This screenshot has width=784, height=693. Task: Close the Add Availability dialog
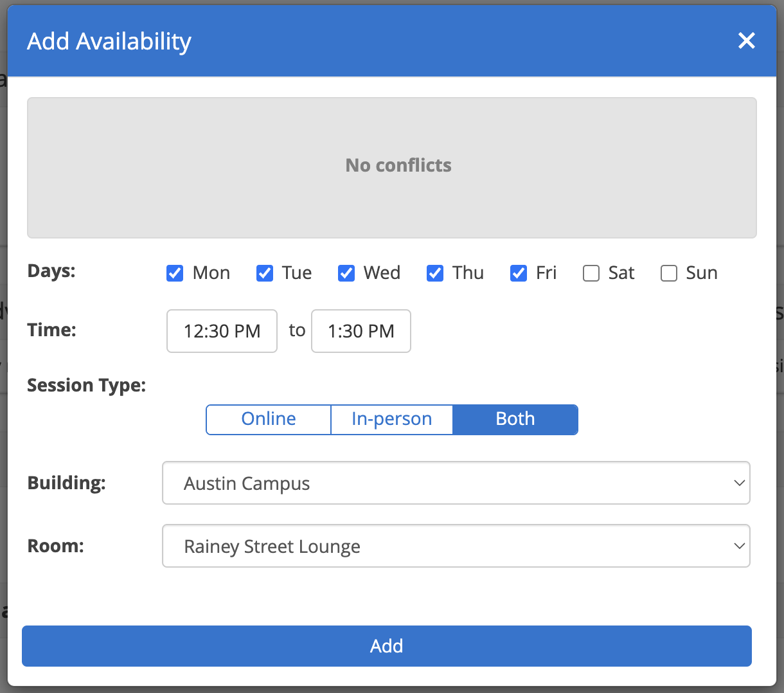click(x=746, y=40)
